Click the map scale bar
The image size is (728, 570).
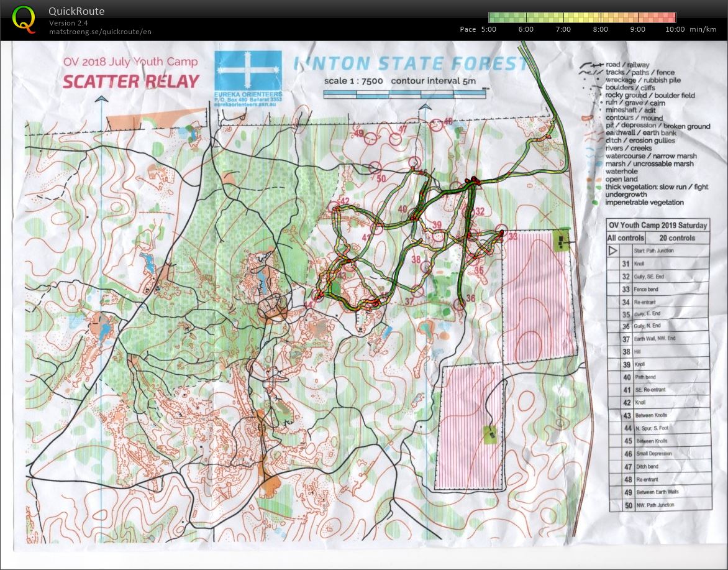click(403, 94)
